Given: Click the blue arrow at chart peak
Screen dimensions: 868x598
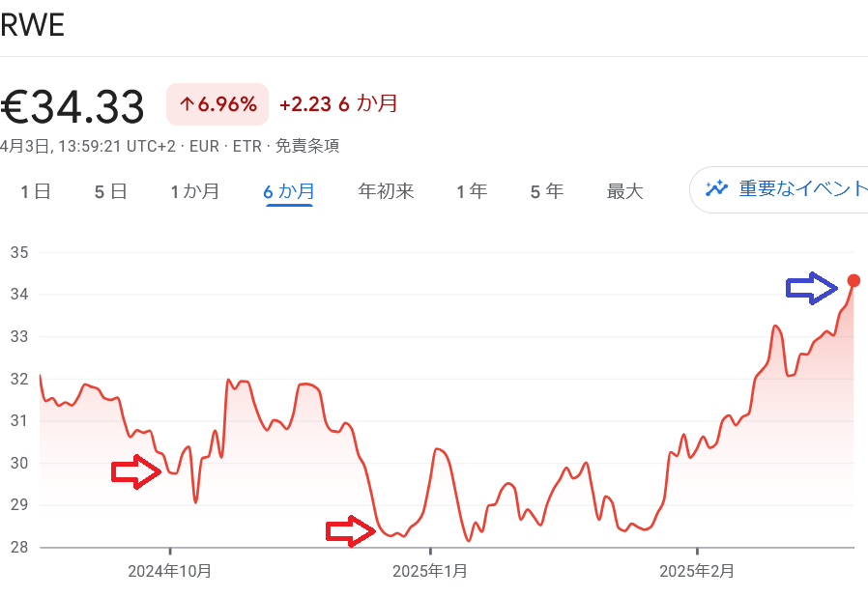Looking at the screenshot, I should click(x=812, y=286).
